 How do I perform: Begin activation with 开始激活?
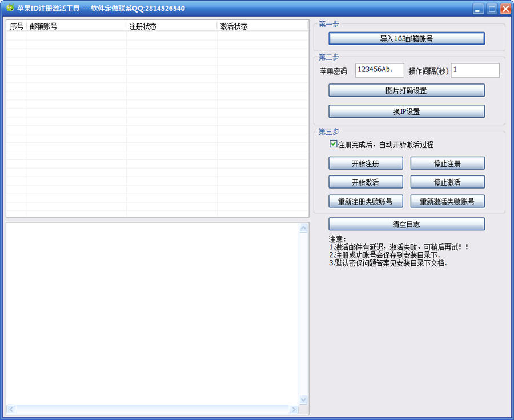coord(366,182)
